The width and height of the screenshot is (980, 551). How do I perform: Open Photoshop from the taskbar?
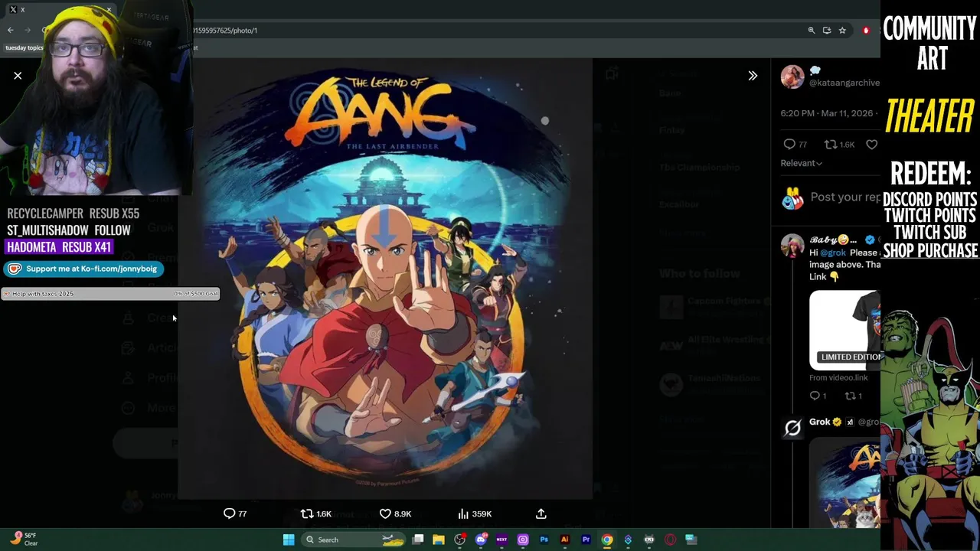click(544, 540)
